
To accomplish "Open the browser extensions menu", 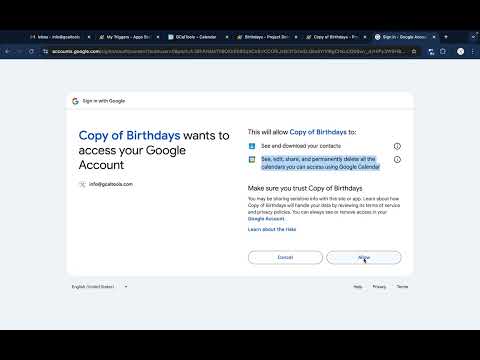I will pyautogui.click(x=443, y=52).
